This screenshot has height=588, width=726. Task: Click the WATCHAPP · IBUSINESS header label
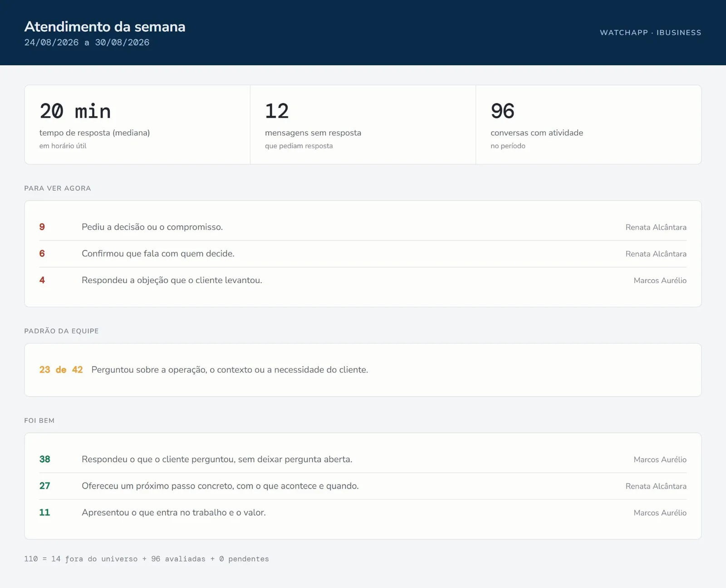(x=651, y=33)
